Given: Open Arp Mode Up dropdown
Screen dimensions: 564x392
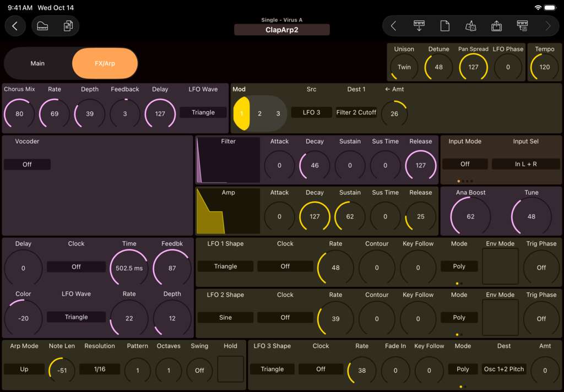Looking at the screenshot, I should click(x=24, y=369).
